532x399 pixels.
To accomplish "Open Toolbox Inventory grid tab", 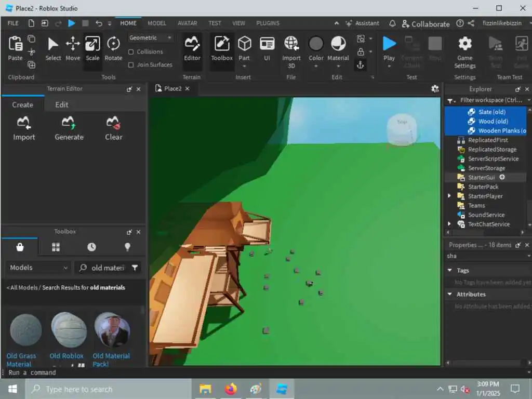I will tap(56, 247).
